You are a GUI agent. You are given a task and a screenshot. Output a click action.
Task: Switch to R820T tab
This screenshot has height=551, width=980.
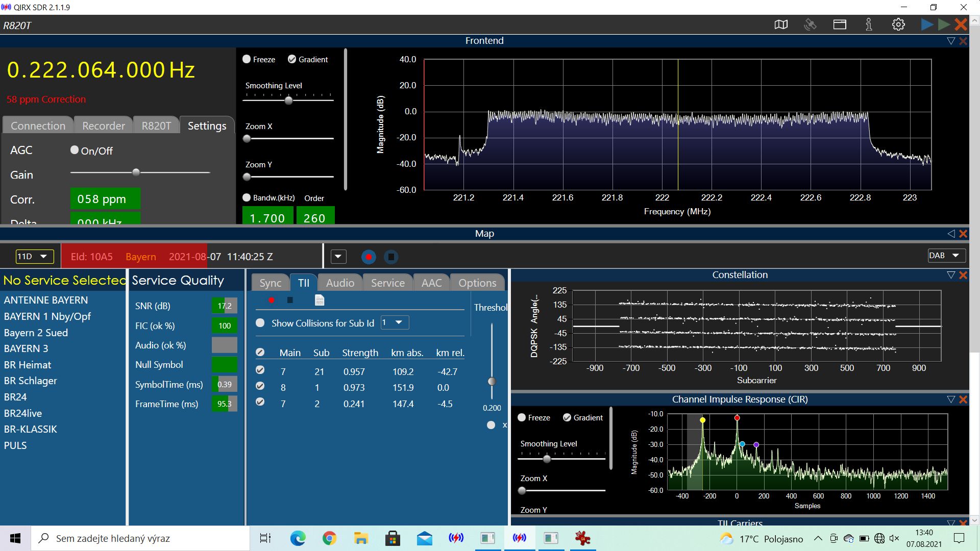156,126
